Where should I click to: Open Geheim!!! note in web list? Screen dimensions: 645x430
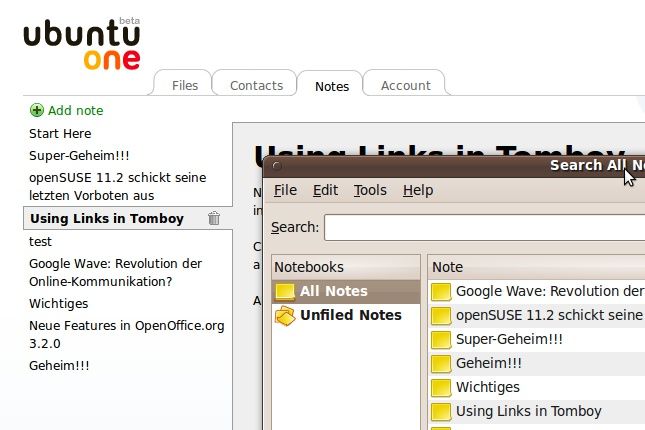coord(59,365)
